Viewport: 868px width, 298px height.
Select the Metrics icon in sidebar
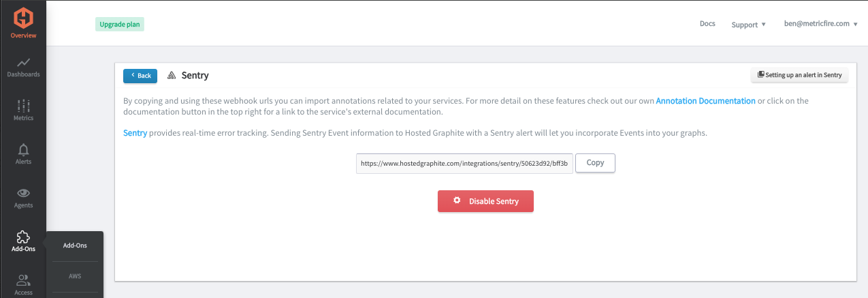(23, 106)
